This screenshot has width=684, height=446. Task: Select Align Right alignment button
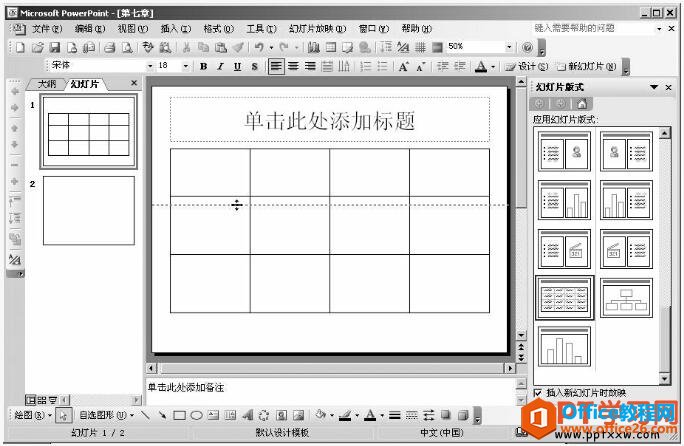(x=310, y=66)
